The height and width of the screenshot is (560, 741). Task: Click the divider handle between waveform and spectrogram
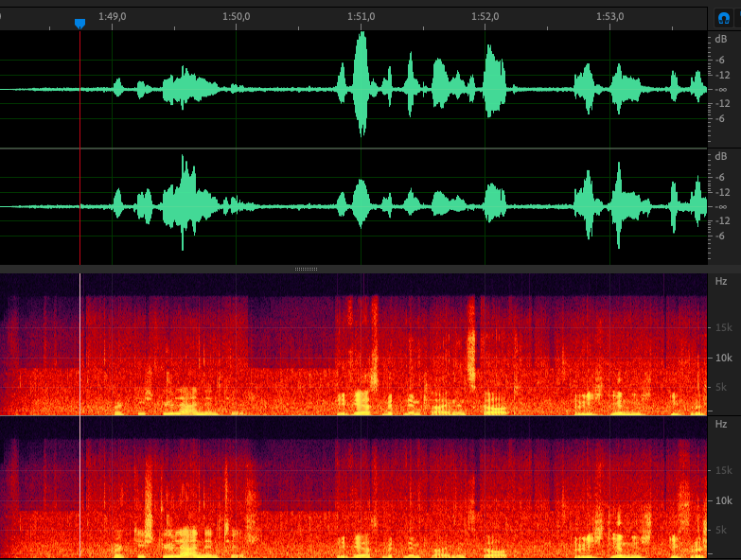point(306,269)
